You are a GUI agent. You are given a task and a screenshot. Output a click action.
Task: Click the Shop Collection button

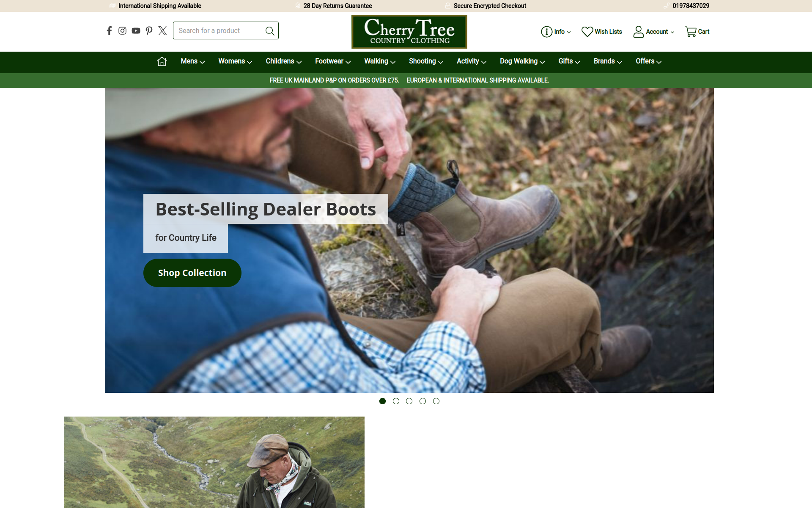[192, 273]
